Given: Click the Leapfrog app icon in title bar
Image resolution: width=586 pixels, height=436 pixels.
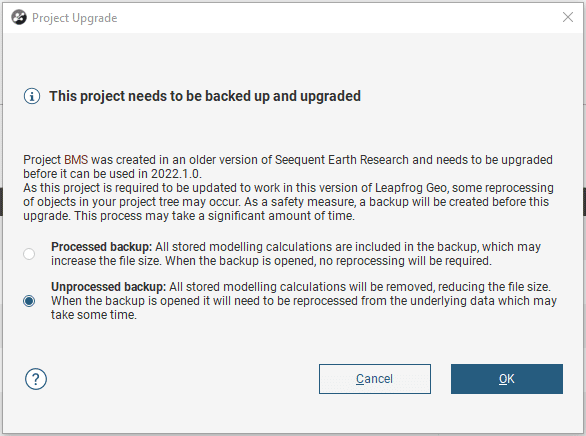Looking at the screenshot, I should (19, 18).
